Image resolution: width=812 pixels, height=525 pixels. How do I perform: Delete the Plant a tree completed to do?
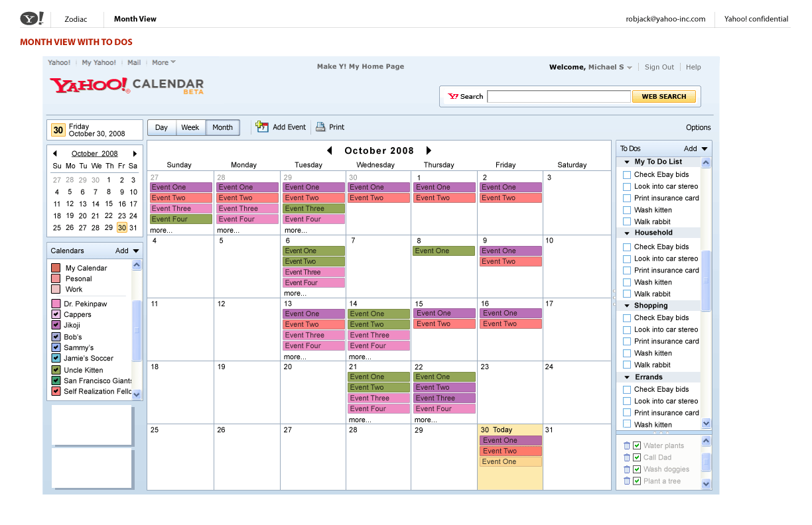[x=627, y=481]
